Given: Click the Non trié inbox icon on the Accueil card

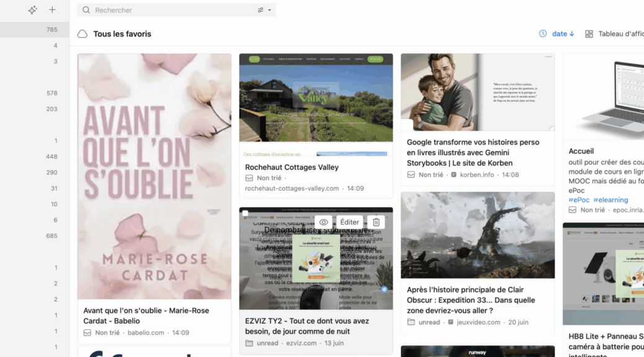Looking at the screenshot, I should [573, 210].
